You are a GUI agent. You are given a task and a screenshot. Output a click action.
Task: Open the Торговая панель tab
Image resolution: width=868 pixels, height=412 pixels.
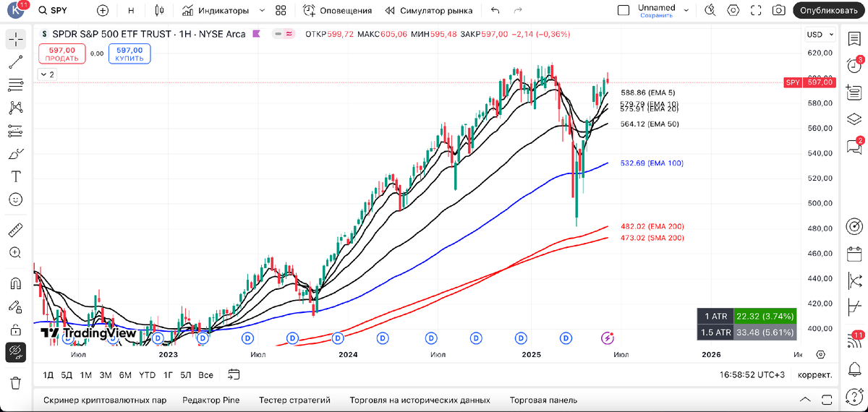coord(543,400)
